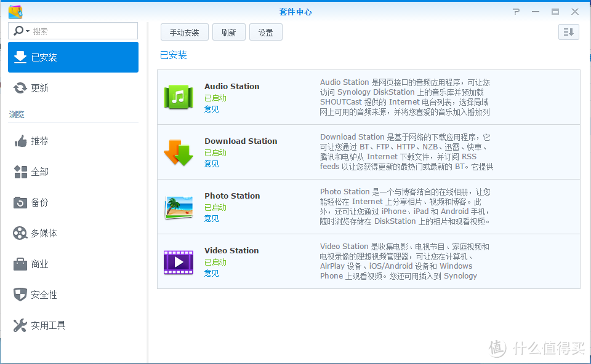The image size is (591, 364).
Task: Open the Audio Station package icon
Action: click(x=179, y=97)
